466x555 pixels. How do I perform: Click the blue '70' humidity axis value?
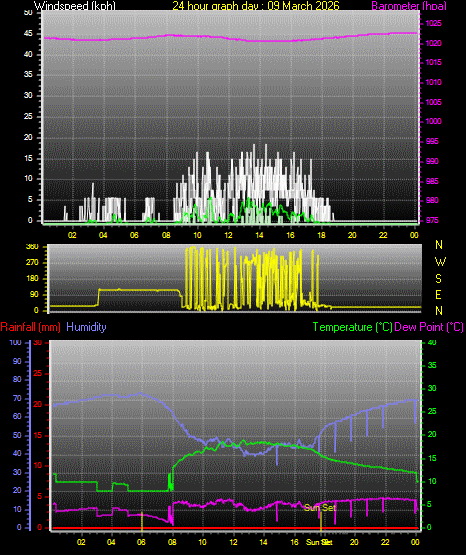coord(17,399)
